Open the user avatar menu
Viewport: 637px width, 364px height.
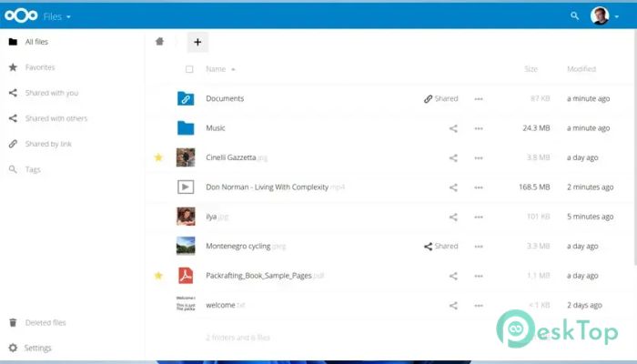[604, 16]
